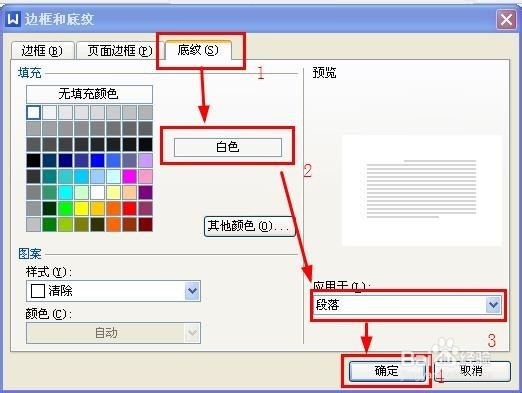The width and height of the screenshot is (522, 393).
Task: Pick the peach fill swatch
Action: 129,193
